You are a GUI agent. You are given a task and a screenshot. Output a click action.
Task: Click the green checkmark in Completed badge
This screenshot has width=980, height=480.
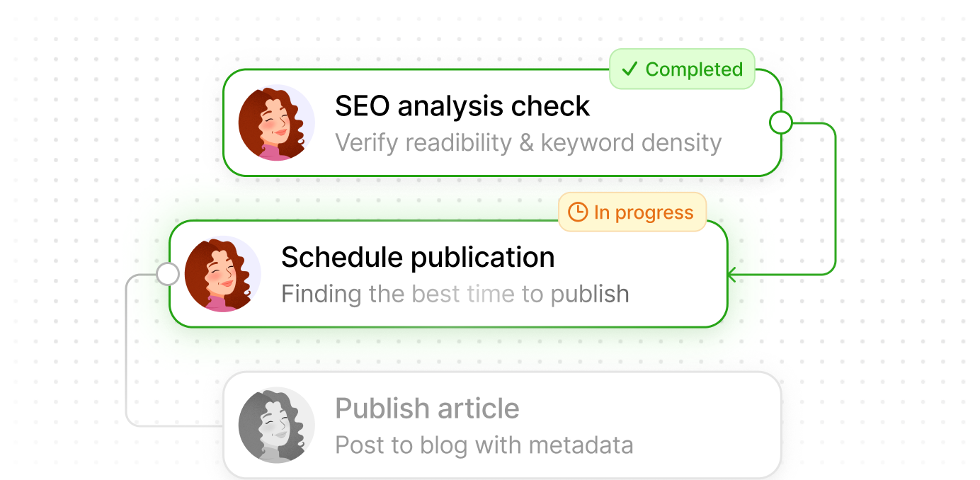click(x=629, y=69)
